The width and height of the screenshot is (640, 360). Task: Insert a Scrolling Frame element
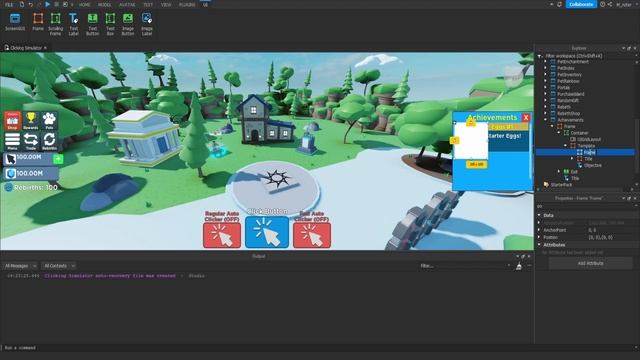click(x=56, y=24)
